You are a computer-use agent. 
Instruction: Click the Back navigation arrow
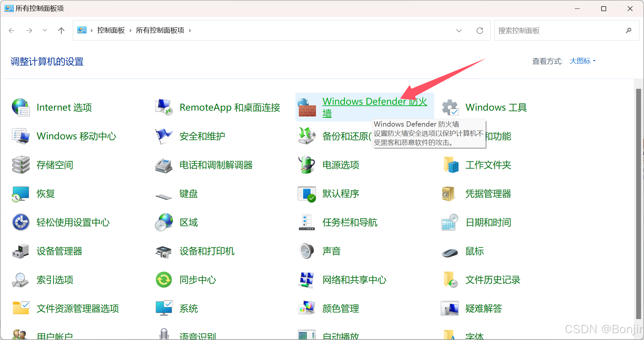tap(12, 30)
